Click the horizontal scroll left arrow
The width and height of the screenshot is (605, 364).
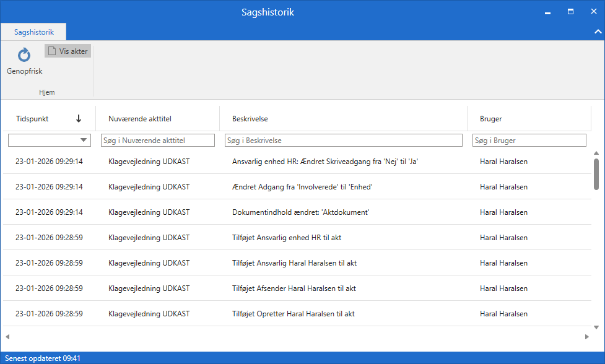pyautogui.click(x=7, y=337)
